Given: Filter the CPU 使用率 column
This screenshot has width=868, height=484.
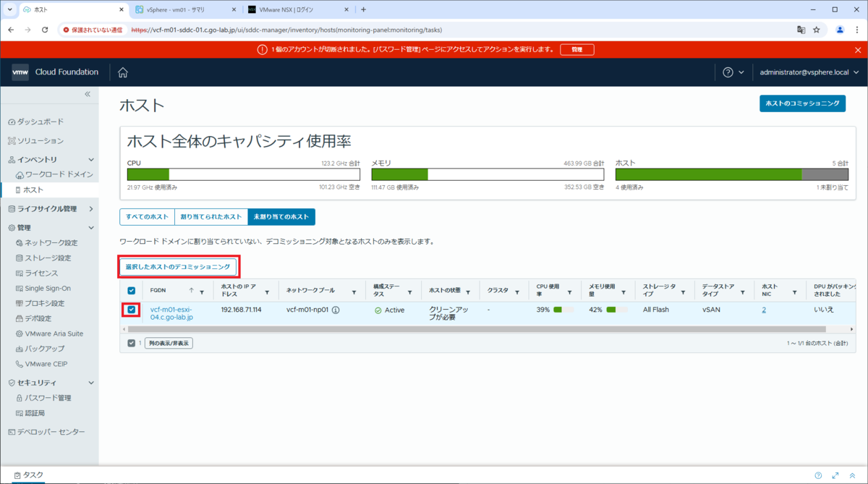Looking at the screenshot, I should click(570, 292).
